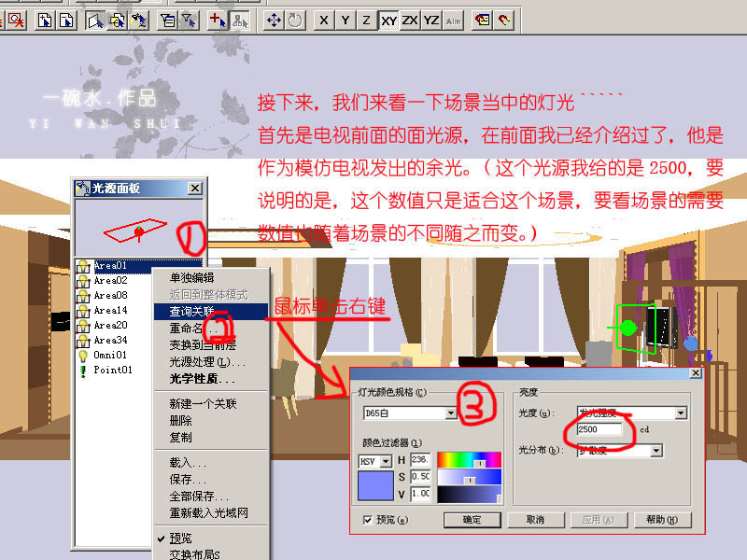The height and width of the screenshot is (560, 747).
Task: Open 光学性质... from the context menu
Action: [210, 379]
